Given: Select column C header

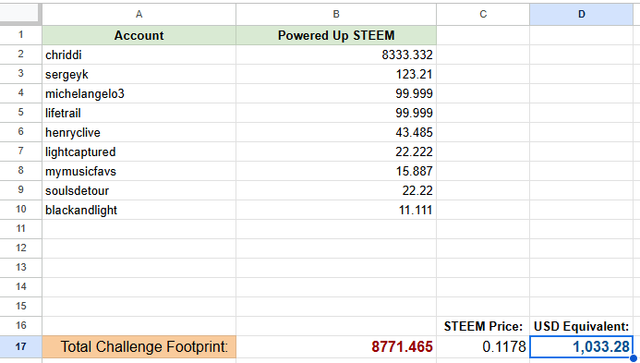Looking at the screenshot, I should [483, 14].
